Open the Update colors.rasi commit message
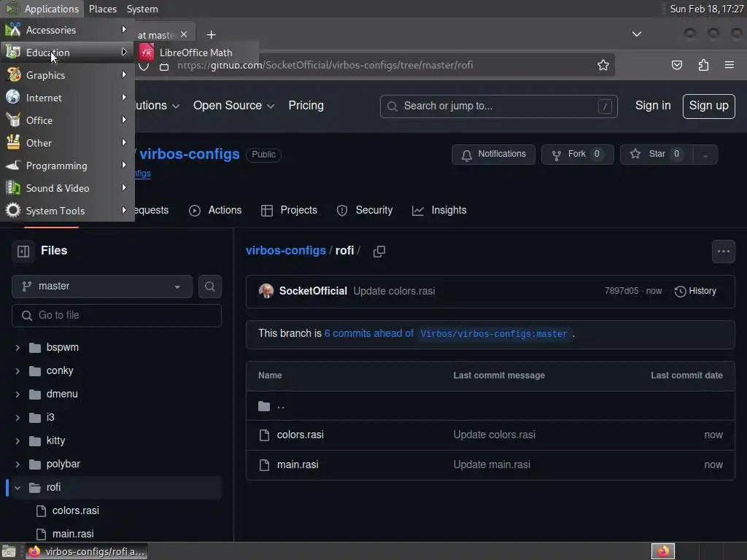The width and height of the screenshot is (747, 560). pyautogui.click(x=394, y=291)
